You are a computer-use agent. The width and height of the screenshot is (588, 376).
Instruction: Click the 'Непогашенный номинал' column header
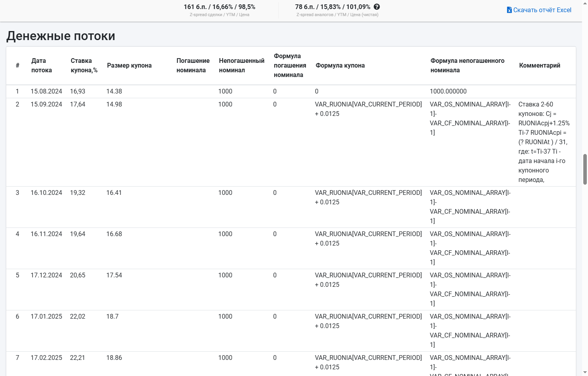tap(241, 66)
